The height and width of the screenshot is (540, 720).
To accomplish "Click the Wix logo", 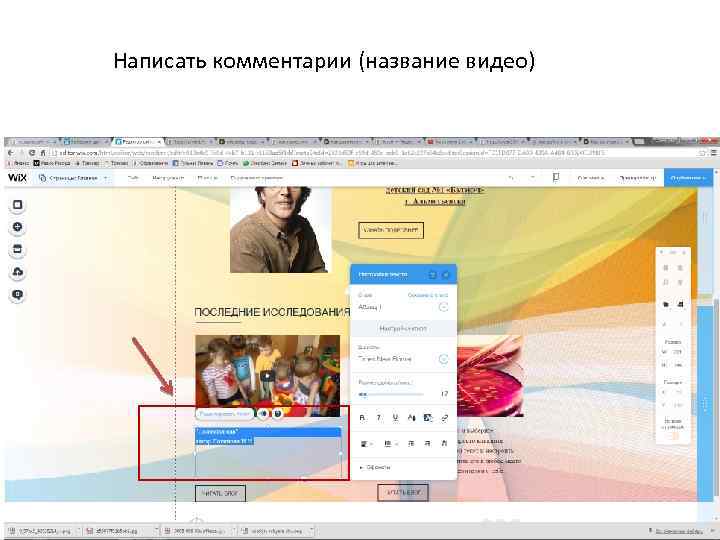I will point(17,178).
